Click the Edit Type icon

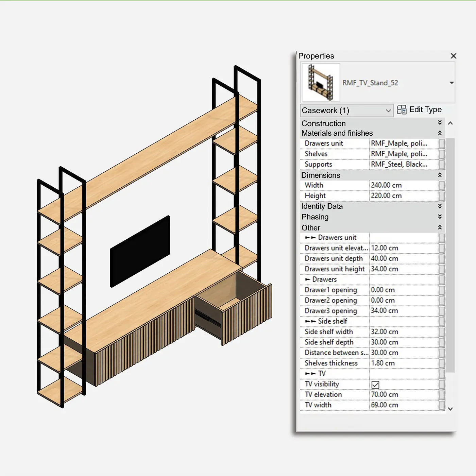point(402,110)
